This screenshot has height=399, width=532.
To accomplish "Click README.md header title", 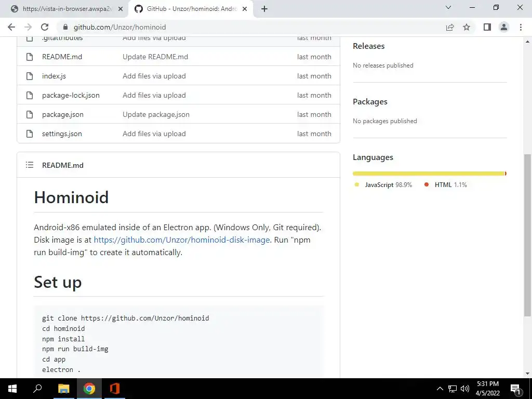I will [x=63, y=165].
